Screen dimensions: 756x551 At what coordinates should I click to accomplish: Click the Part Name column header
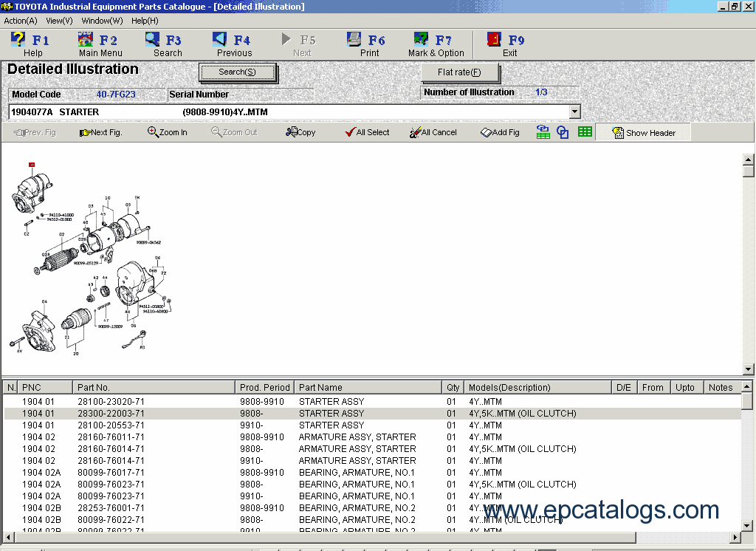tap(368, 388)
